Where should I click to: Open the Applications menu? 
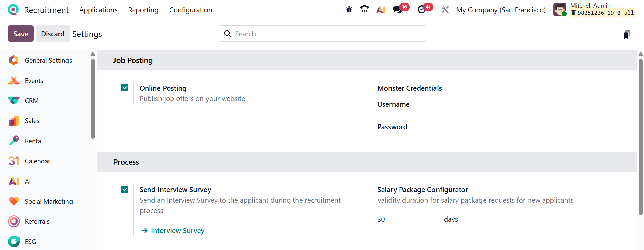tap(98, 10)
